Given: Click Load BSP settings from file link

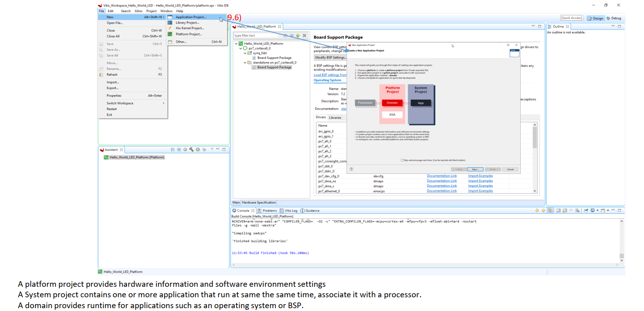Looking at the screenshot, I should (330, 75).
